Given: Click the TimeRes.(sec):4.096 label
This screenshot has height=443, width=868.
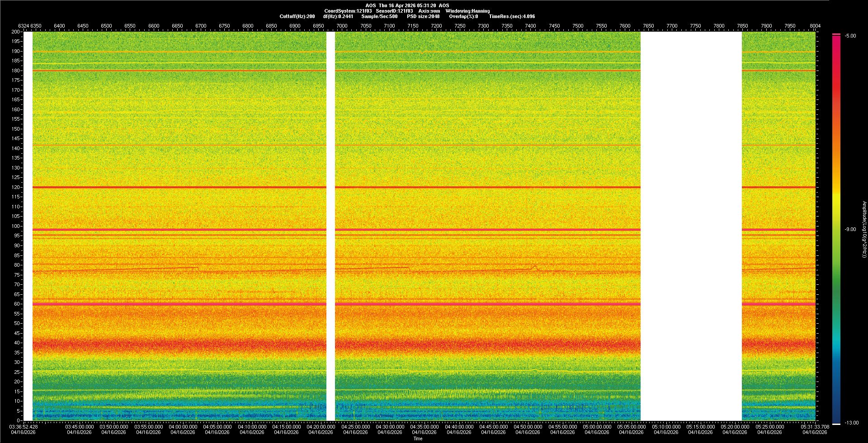Looking at the screenshot, I should click(512, 16).
